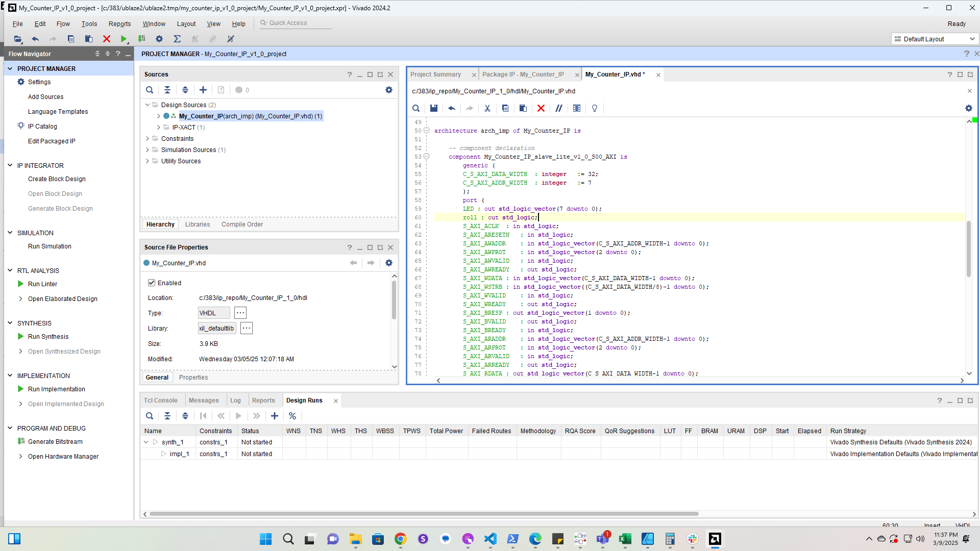Image resolution: width=980 pixels, height=551 pixels.
Task: Click the green Run Synthesis toolbar arrow
Action: (x=124, y=39)
